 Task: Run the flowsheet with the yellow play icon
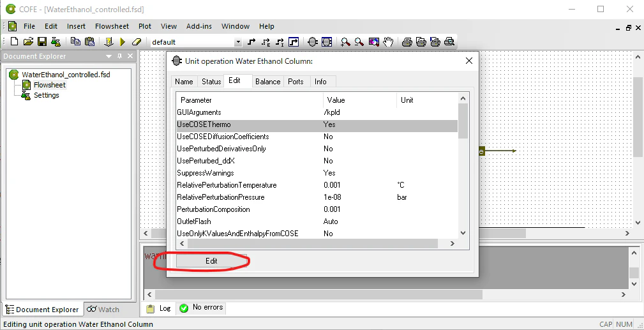coord(123,42)
